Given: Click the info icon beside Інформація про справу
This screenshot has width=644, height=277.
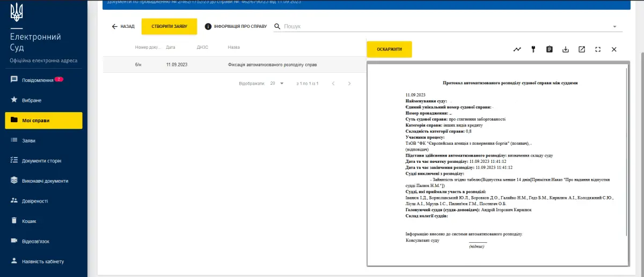Looking at the screenshot, I should click(x=208, y=26).
